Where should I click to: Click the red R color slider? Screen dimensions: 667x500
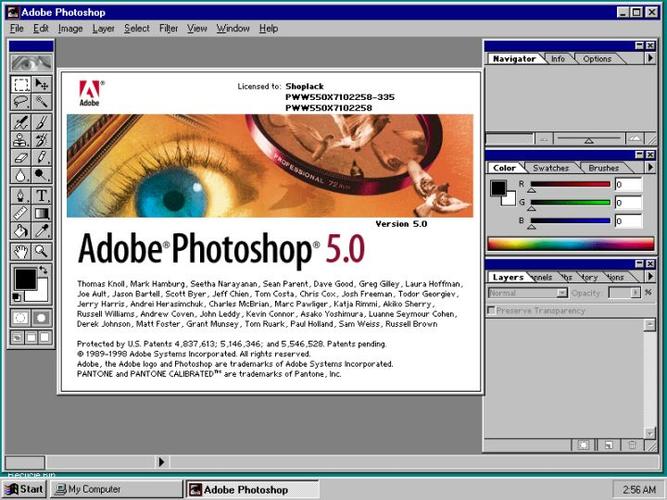point(570,184)
